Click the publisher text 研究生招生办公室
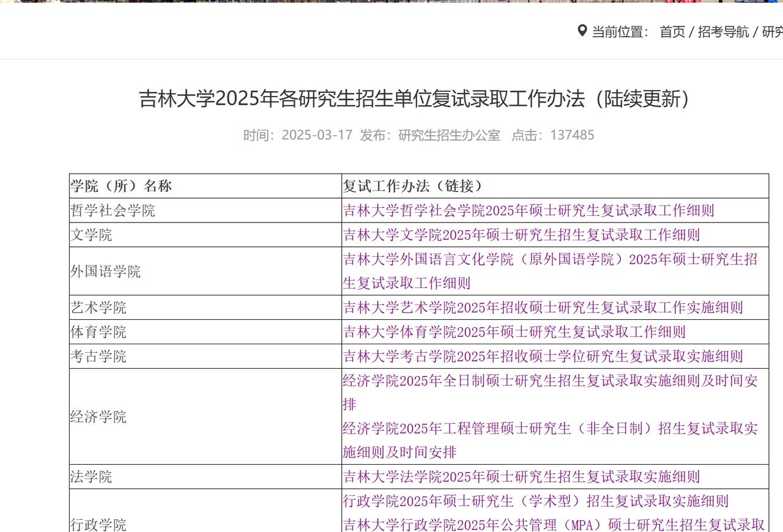 point(449,135)
